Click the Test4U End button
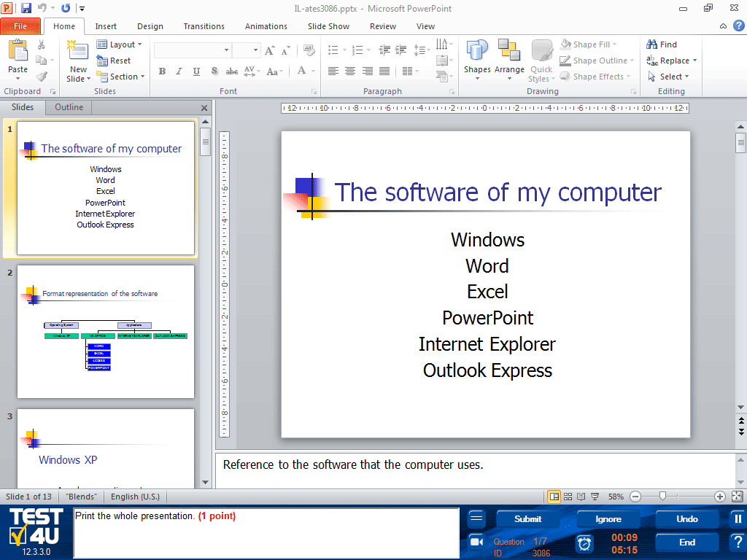 [687, 542]
